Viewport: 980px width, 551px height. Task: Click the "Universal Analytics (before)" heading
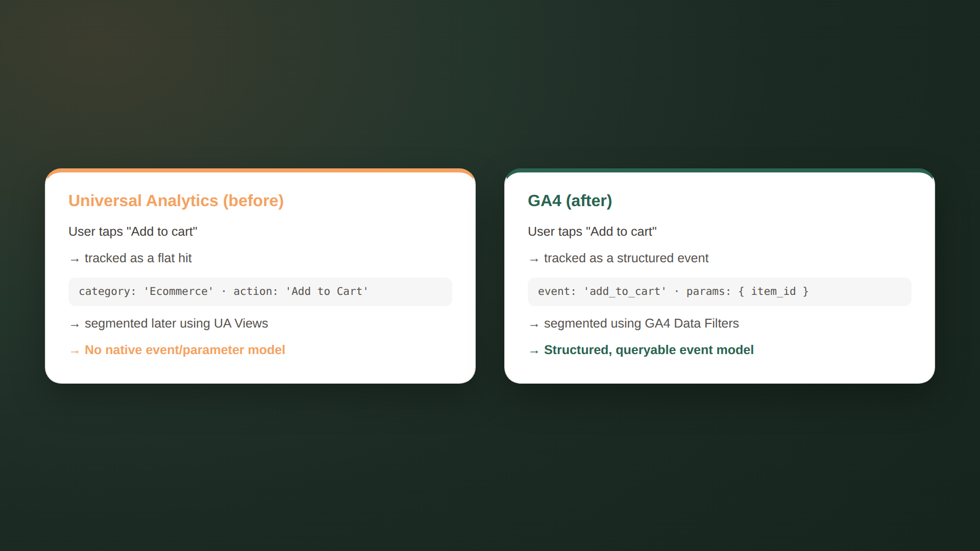coord(176,201)
